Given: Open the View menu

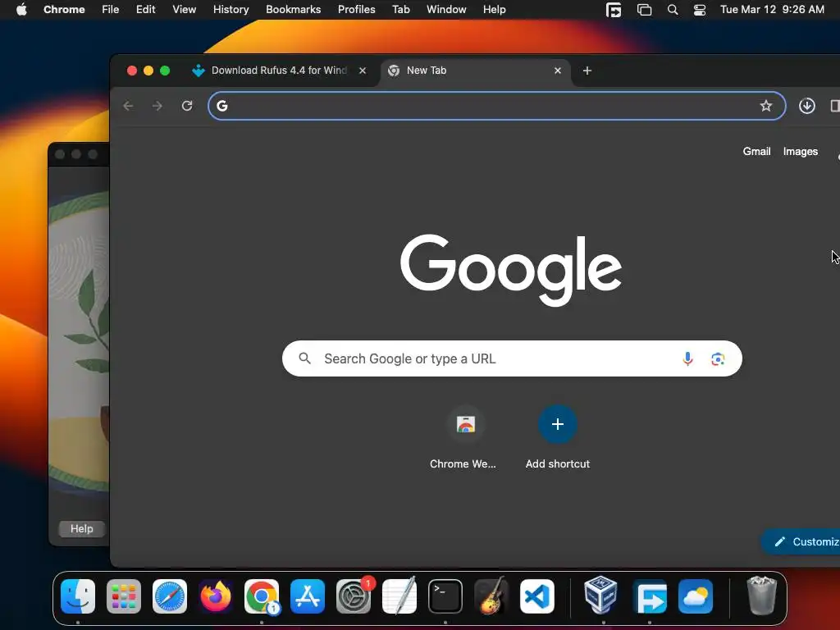Looking at the screenshot, I should point(185,10).
